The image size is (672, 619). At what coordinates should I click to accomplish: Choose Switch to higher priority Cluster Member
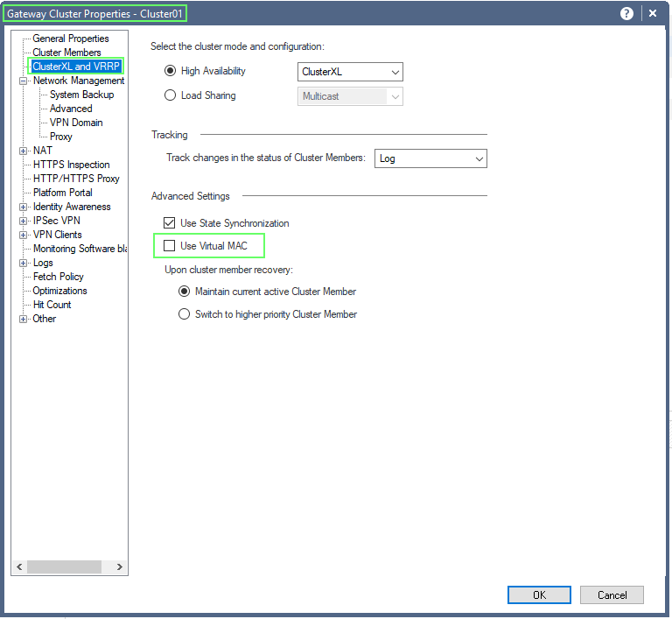[x=185, y=314]
